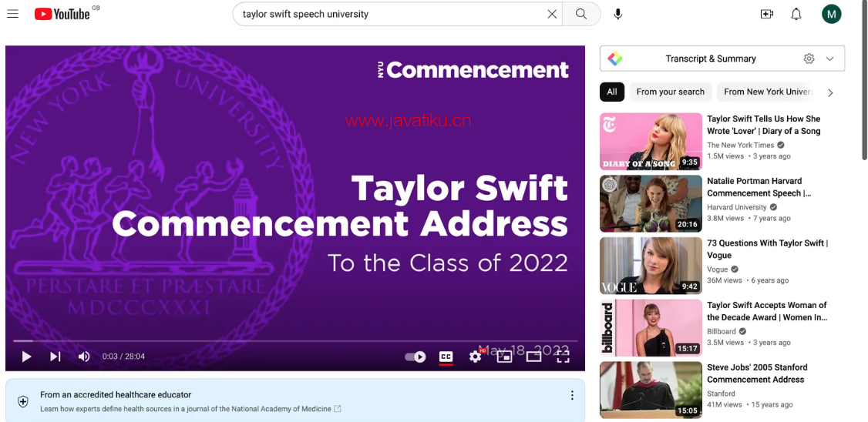The width and height of the screenshot is (868, 422).
Task: Click the health shield icon
Action: click(x=23, y=401)
